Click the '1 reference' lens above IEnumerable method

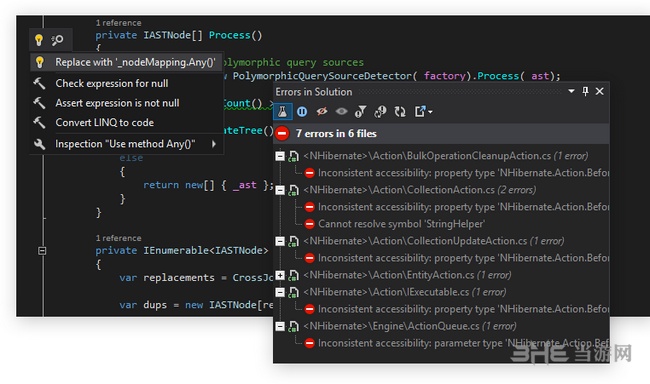pos(119,238)
